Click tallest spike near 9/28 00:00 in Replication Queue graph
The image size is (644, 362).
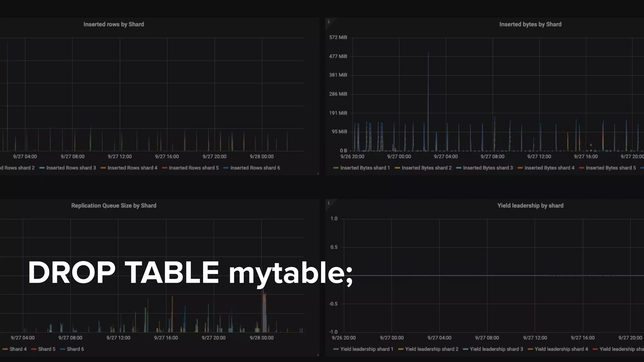tap(264, 311)
